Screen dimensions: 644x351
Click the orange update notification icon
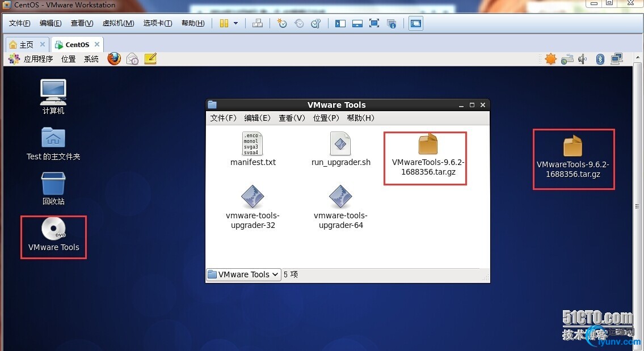click(551, 59)
